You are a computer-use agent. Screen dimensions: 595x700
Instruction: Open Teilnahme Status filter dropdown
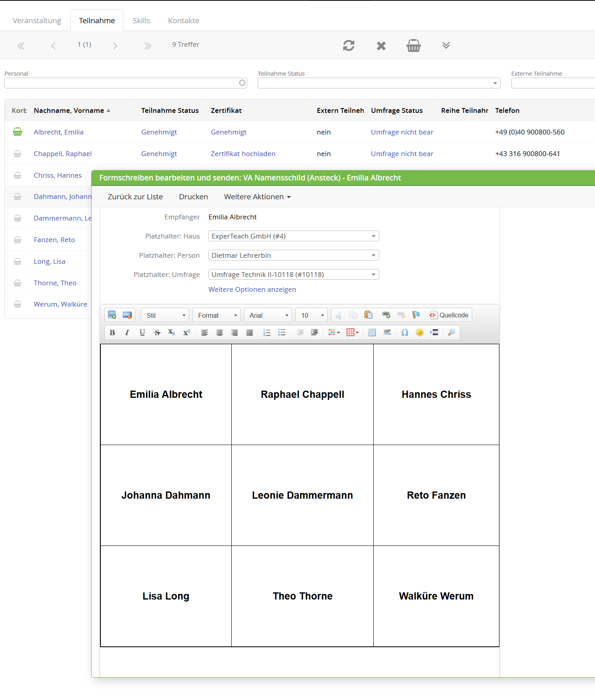[379, 83]
